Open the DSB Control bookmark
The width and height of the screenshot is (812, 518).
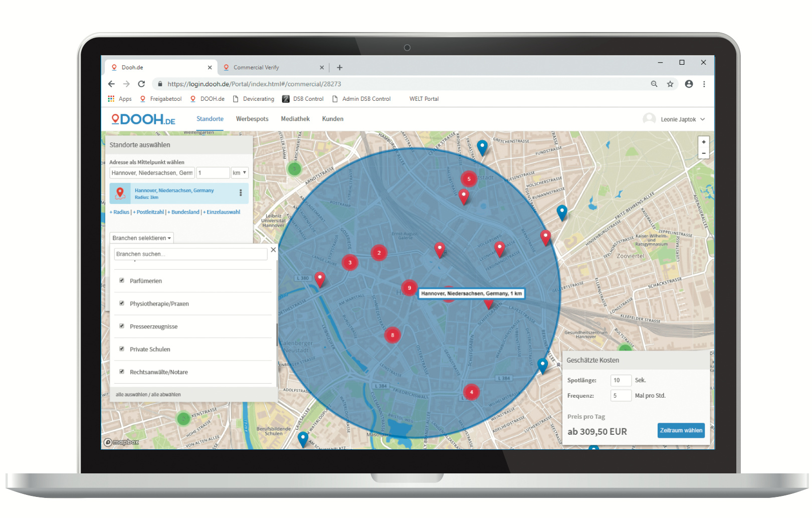tap(303, 99)
